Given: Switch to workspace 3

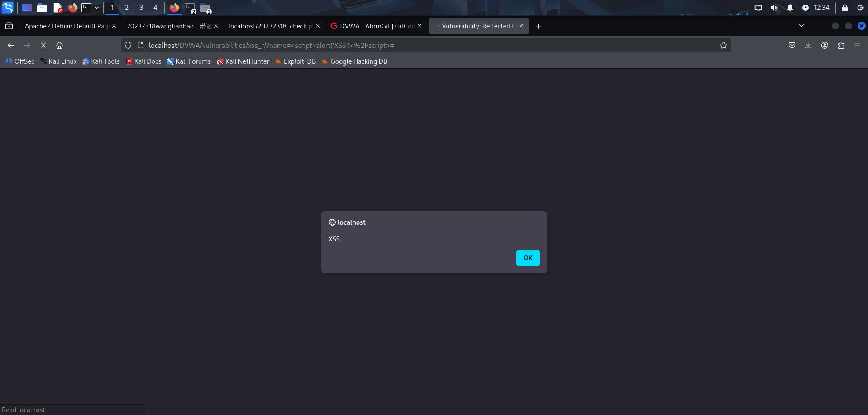Looking at the screenshot, I should [x=141, y=8].
